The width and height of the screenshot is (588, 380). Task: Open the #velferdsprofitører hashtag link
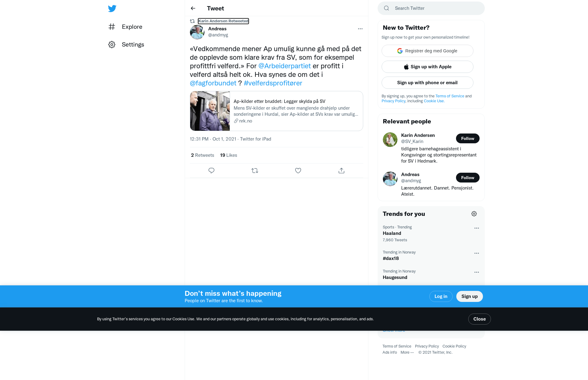[273, 83]
